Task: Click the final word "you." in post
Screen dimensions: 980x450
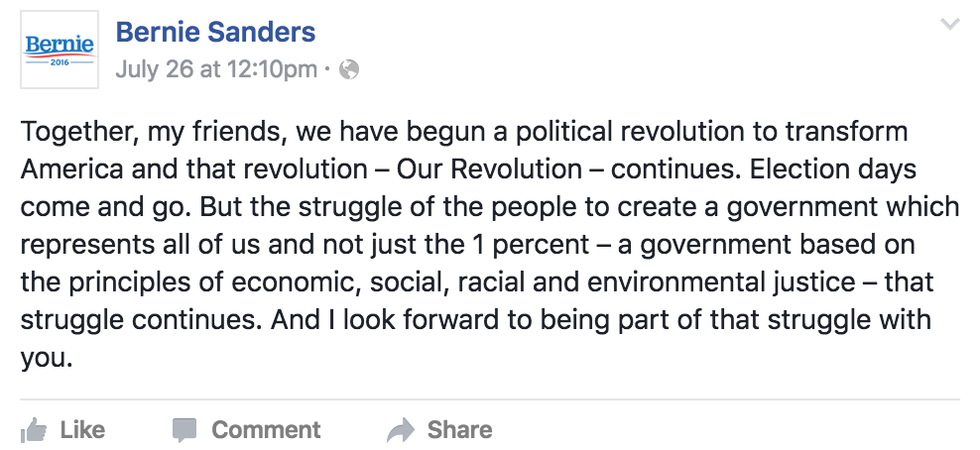Action: coord(47,357)
